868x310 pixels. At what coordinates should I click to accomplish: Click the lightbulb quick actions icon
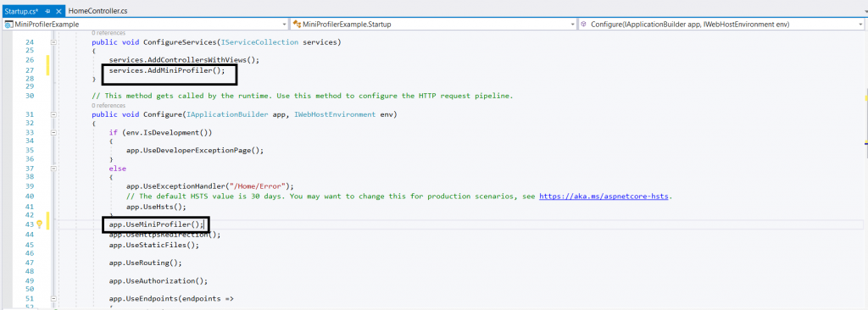point(39,224)
